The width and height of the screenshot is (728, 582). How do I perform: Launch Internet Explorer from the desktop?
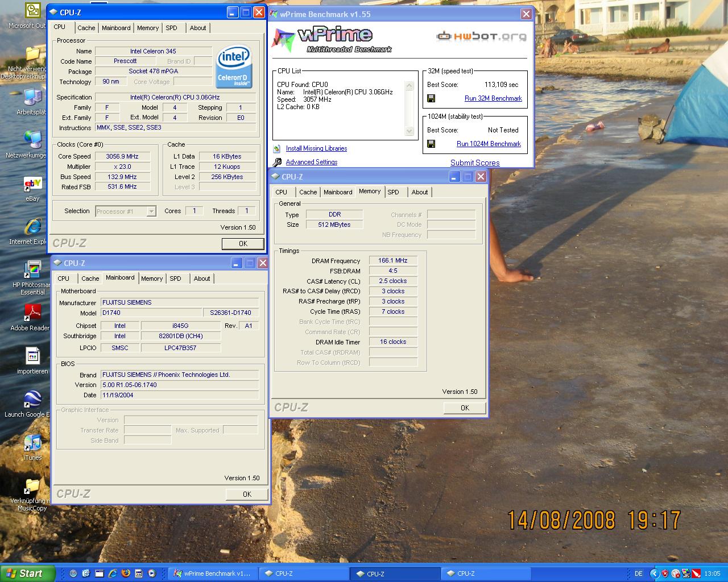pyautogui.click(x=32, y=227)
